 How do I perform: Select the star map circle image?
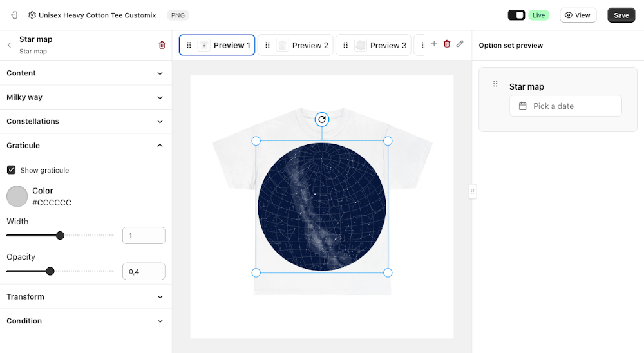(x=322, y=207)
